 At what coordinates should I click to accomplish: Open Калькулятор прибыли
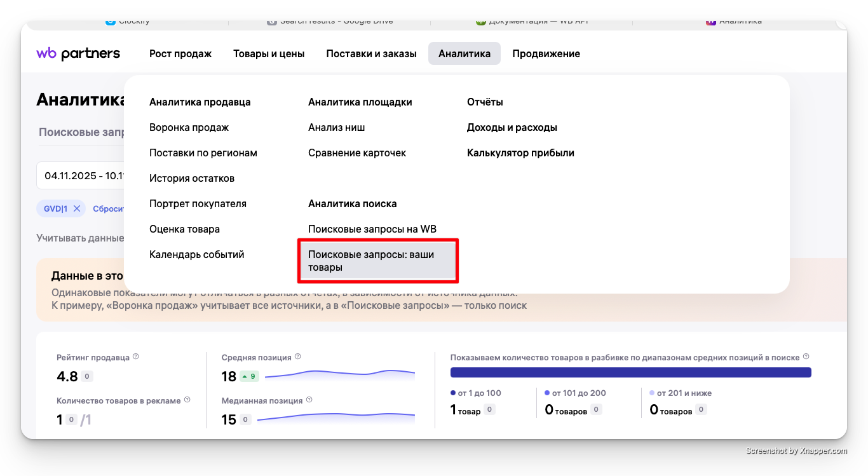[x=520, y=153]
